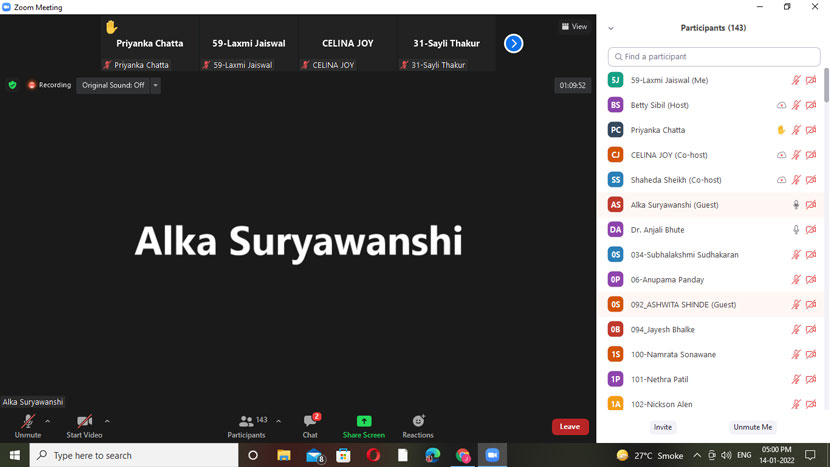The height and width of the screenshot is (467, 830).
Task: Expand participants options arrow beside count
Action: [278, 421]
